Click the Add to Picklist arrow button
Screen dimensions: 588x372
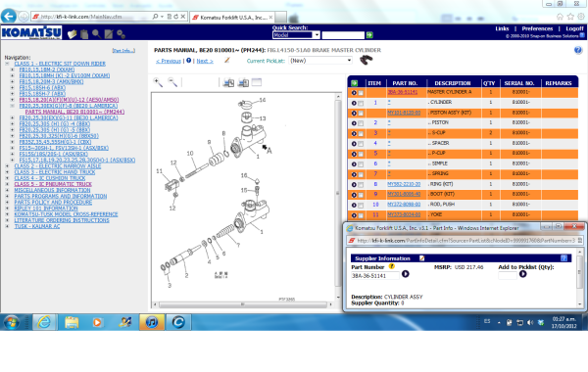point(522,274)
